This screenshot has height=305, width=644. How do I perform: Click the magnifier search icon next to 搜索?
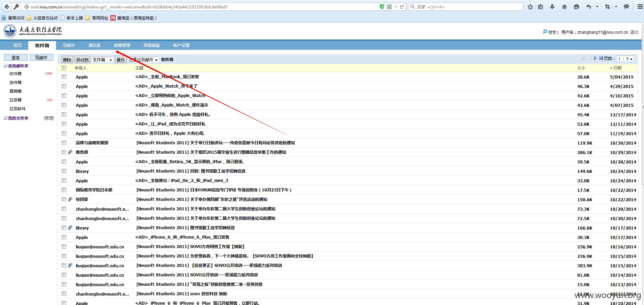(545, 32)
